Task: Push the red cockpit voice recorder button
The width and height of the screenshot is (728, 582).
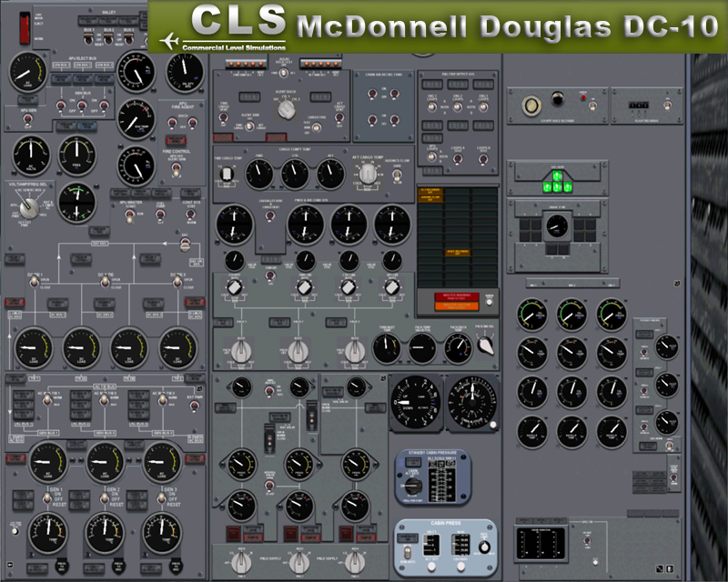Action: (582, 98)
